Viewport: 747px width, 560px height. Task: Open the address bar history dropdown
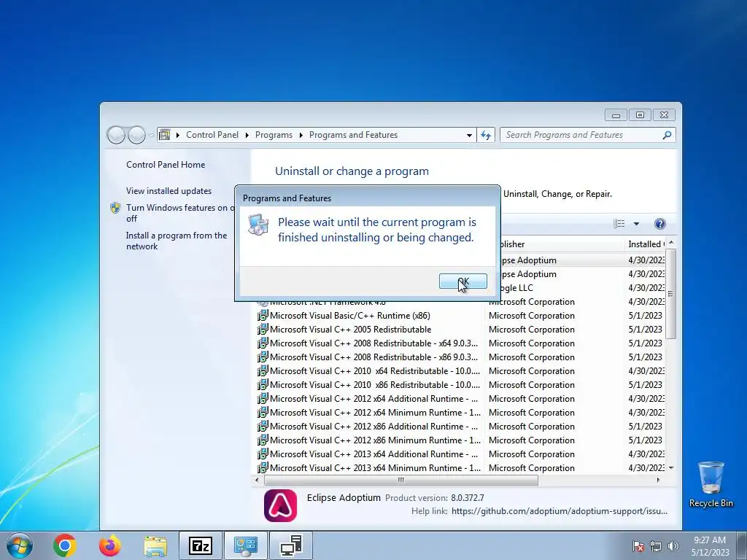coord(469,135)
